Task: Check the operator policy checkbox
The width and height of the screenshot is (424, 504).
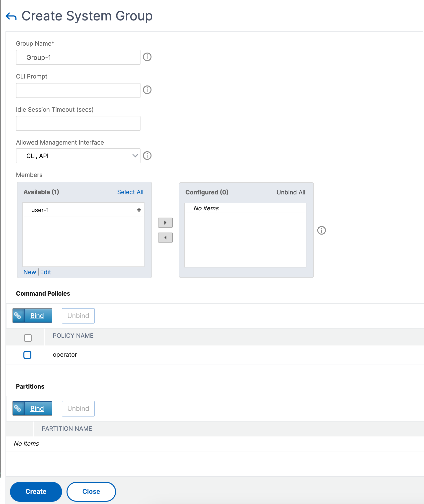Action: (x=27, y=355)
